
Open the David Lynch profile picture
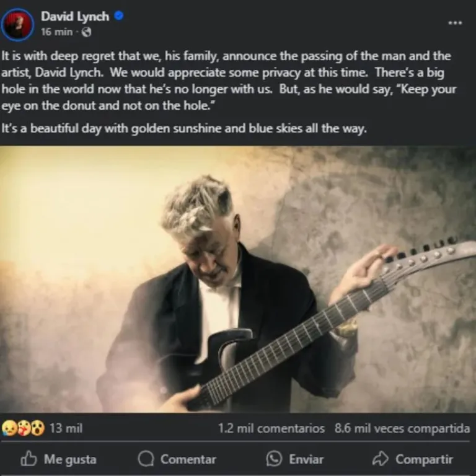coord(17,25)
